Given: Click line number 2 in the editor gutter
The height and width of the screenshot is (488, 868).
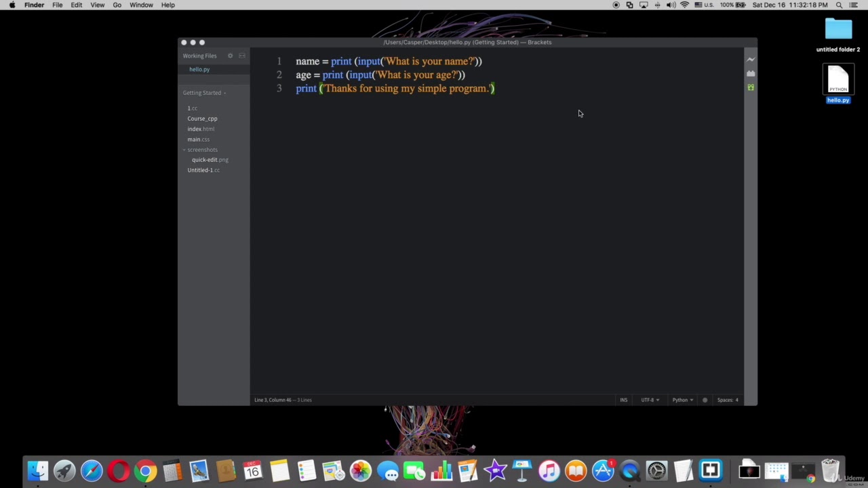Looking at the screenshot, I should coord(279,75).
